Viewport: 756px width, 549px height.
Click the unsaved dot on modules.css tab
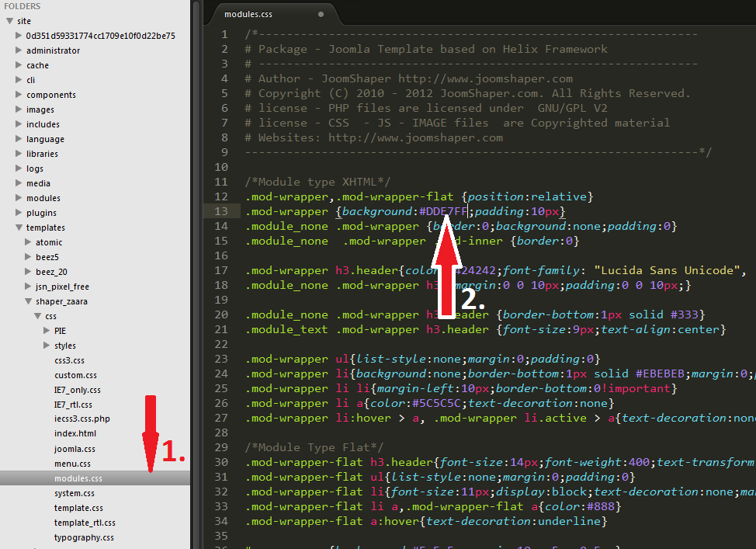[321, 14]
